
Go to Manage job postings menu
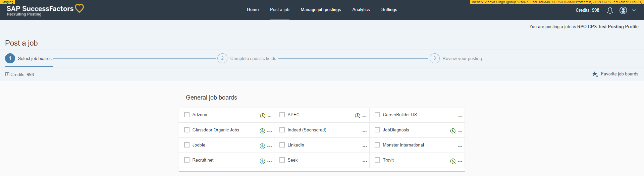coord(321,10)
